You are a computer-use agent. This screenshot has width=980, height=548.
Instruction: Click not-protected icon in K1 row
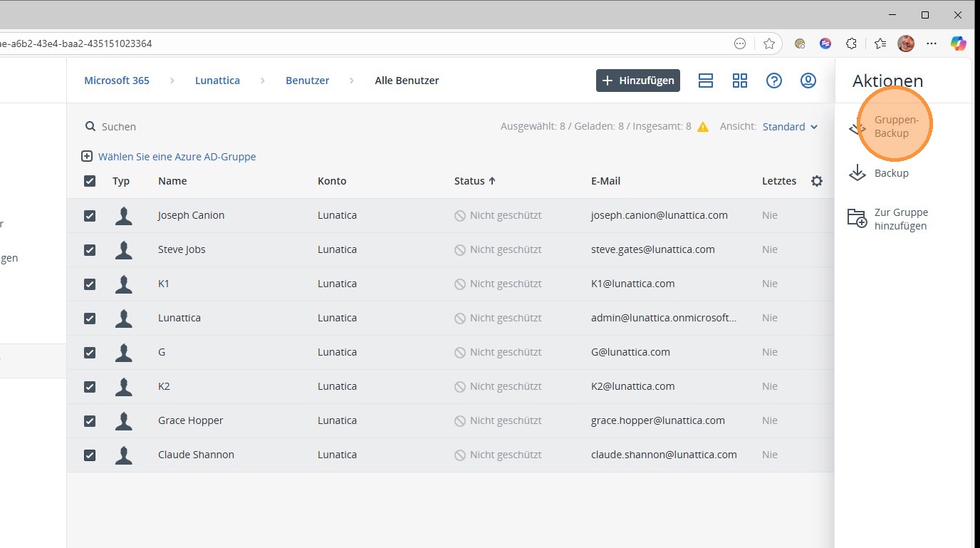[460, 284]
